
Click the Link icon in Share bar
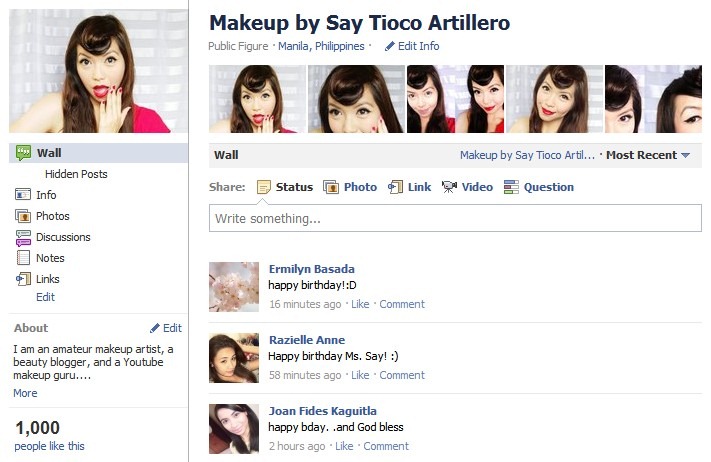tap(395, 187)
